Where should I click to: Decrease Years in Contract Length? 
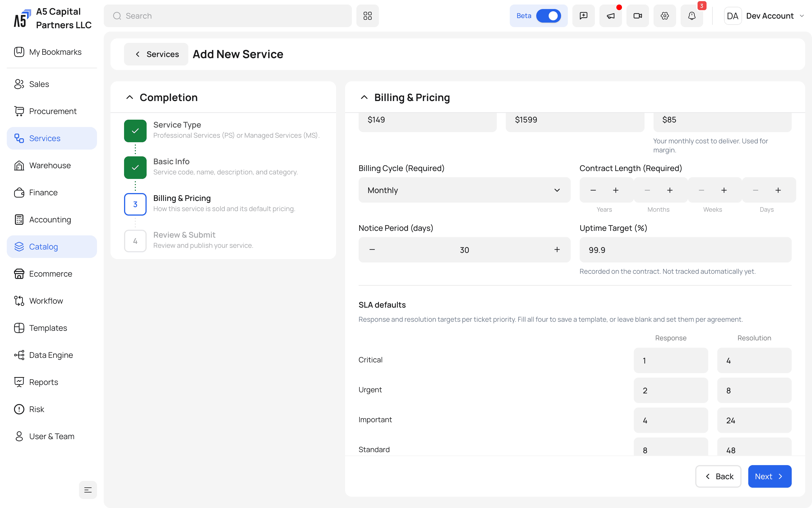point(593,190)
